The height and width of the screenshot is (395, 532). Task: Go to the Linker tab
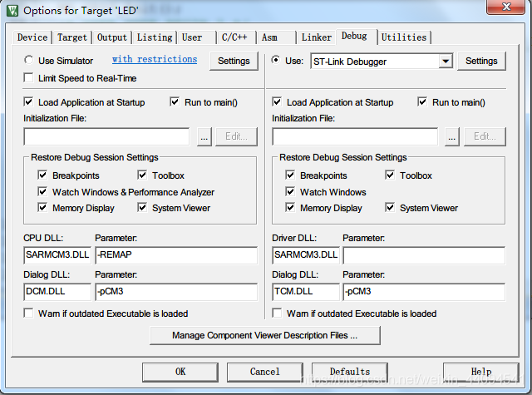point(316,37)
